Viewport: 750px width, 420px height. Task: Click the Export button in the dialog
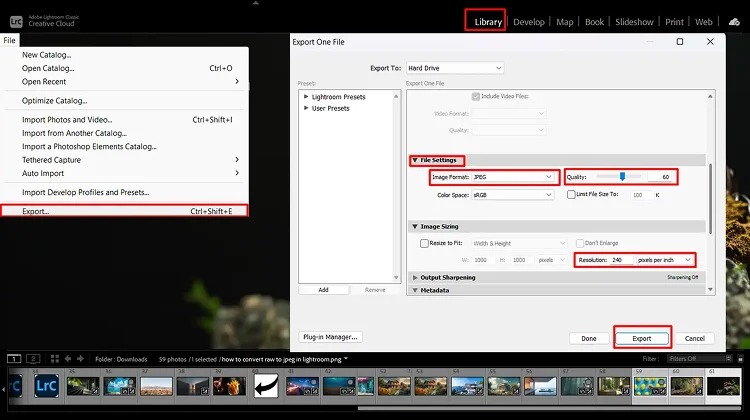pos(642,338)
